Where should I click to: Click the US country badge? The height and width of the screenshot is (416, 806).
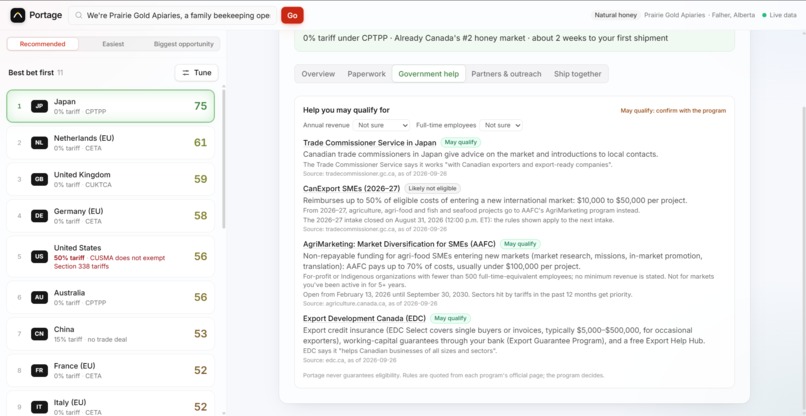tap(39, 257)
